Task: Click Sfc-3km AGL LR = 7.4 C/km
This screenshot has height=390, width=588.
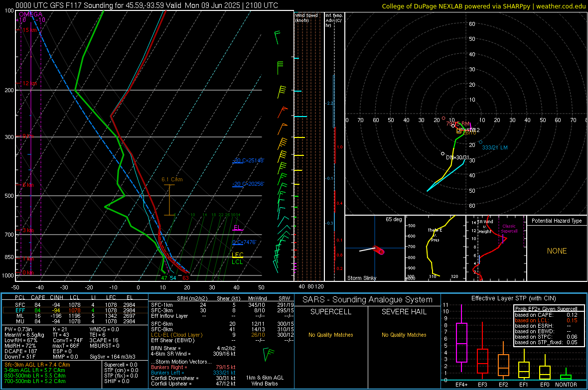Action: pos(37,365)
